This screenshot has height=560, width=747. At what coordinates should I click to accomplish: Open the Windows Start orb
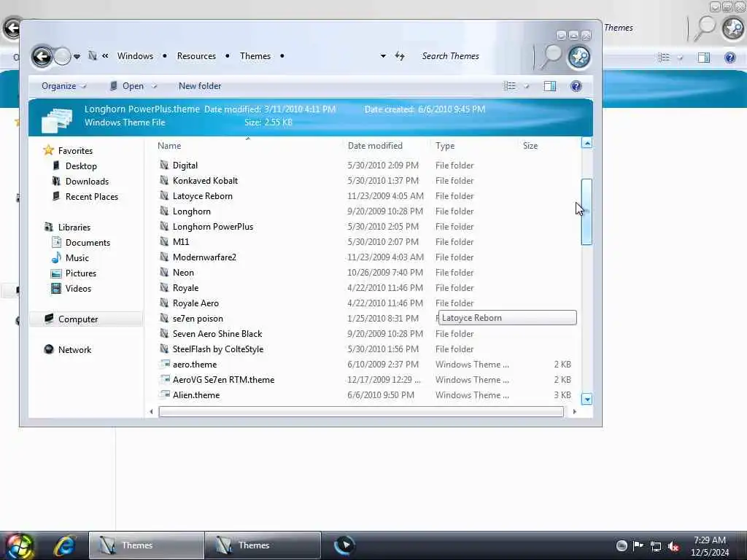(x=19, y=545)
